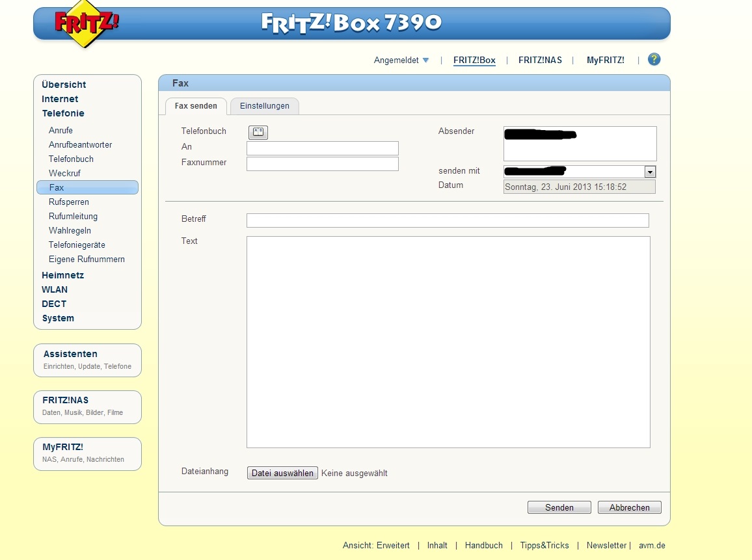Viewport: 752px width, 560px height.
Task: Open Anrufbeantworter in the sidebar
Action: [80, 145]
